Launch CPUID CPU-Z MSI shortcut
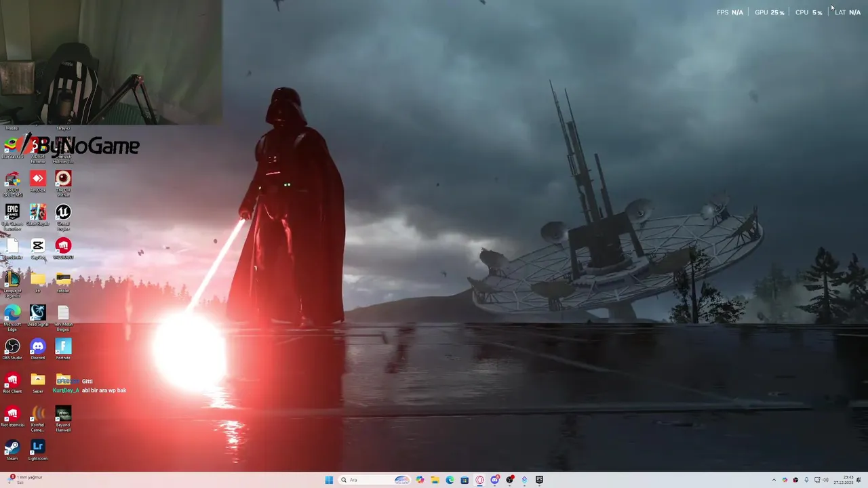The width and height of the screenshot is (868, 488). tap(12, 184)
